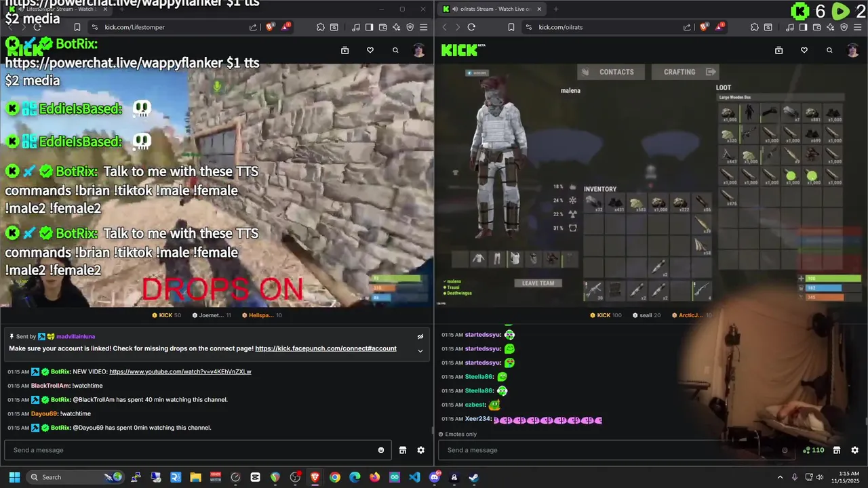Open the kick.facepunch.com connect link

point(325,348)
